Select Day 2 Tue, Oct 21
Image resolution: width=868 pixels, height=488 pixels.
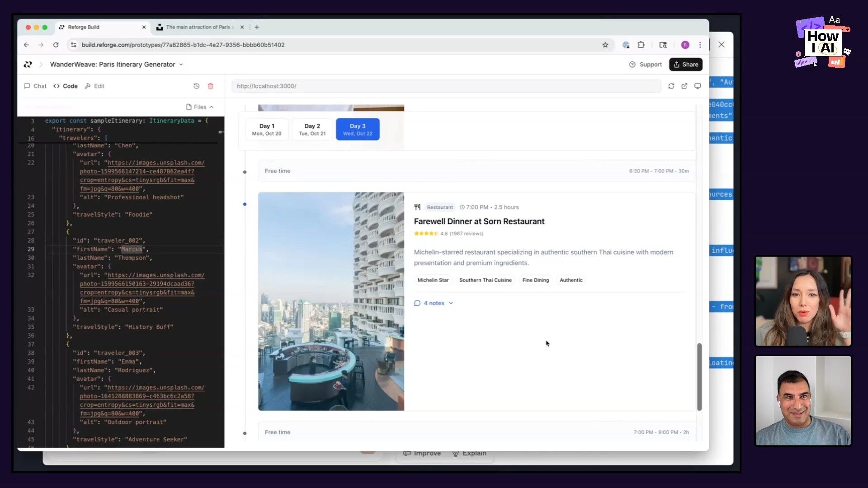point(312,129)
